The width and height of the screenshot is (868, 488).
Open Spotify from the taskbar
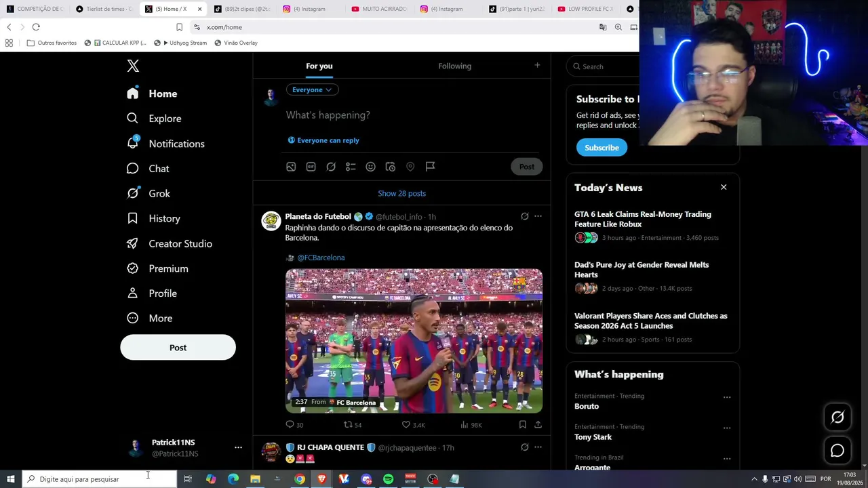pyautogui.click(x=388, y=479)
